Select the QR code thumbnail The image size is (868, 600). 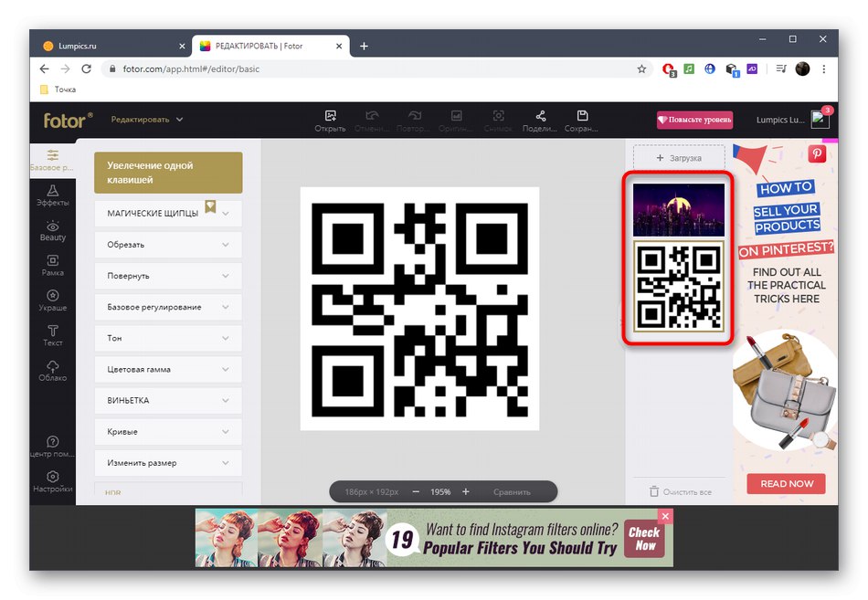[x=679, y=287]
